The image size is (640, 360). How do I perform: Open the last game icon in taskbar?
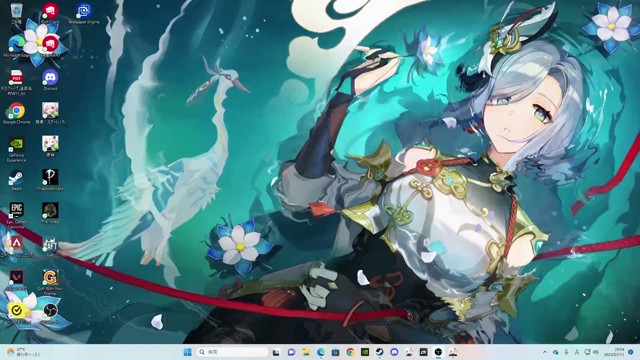coord(453,352)
